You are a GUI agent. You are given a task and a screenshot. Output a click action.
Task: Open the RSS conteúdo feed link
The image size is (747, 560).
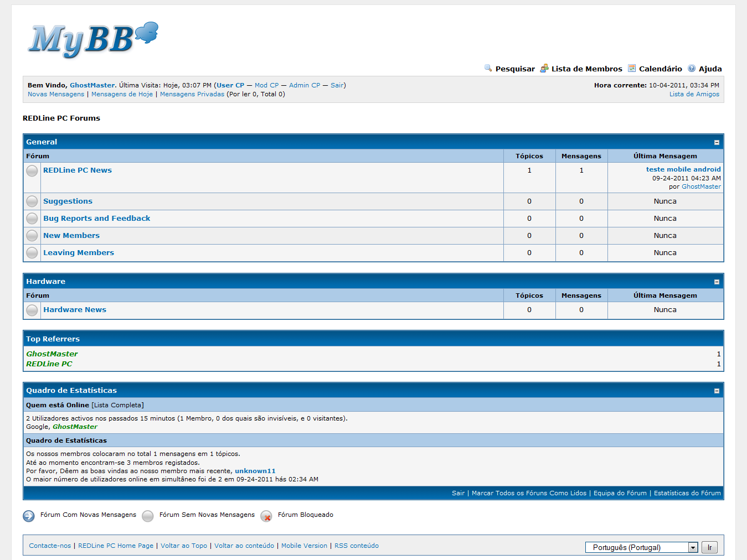357,546
